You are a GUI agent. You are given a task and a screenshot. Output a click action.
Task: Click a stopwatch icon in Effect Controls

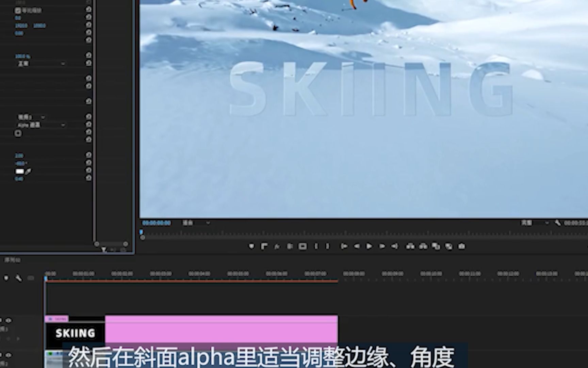(88, 10)
